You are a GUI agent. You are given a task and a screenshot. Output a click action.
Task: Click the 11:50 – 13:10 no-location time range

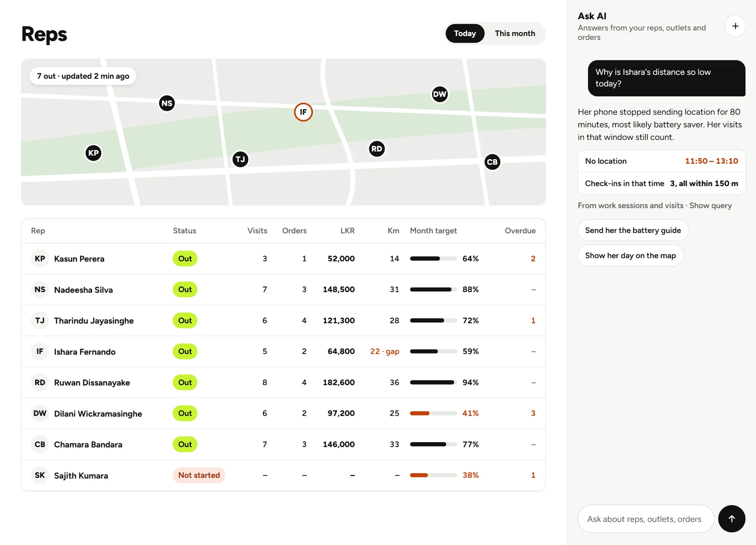point(711,161)
